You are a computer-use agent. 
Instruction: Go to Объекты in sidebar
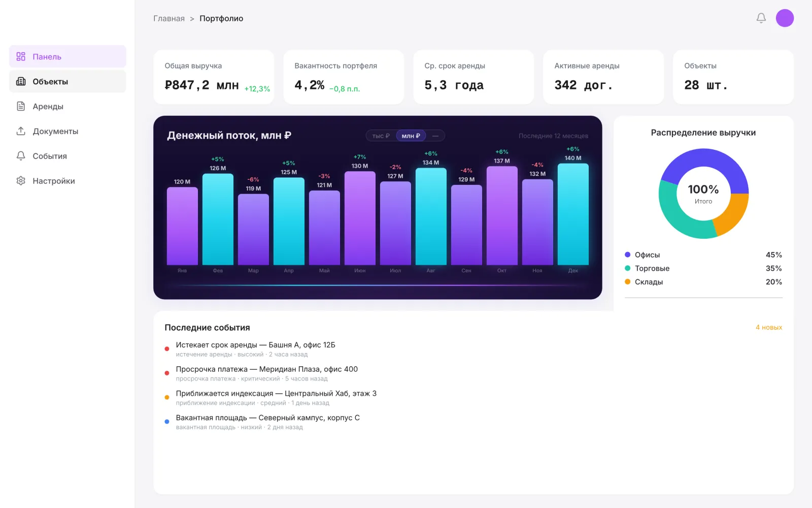(x=67, y=81)
